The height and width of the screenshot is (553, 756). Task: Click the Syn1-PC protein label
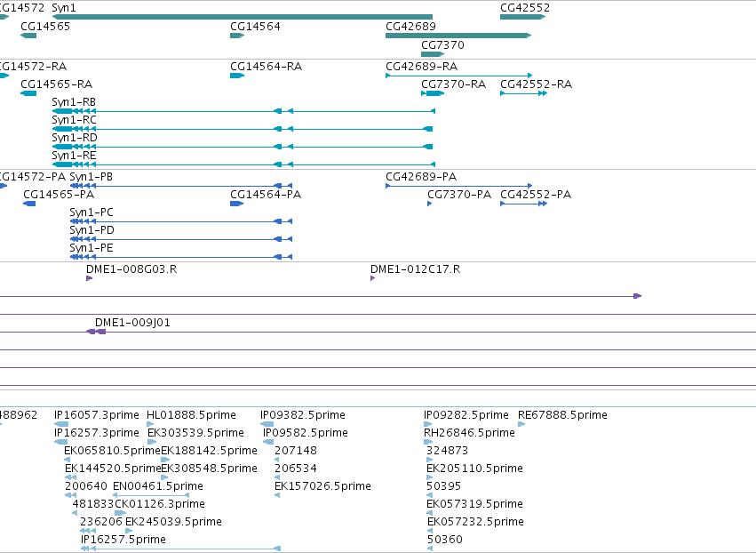(x=92, y=212)
